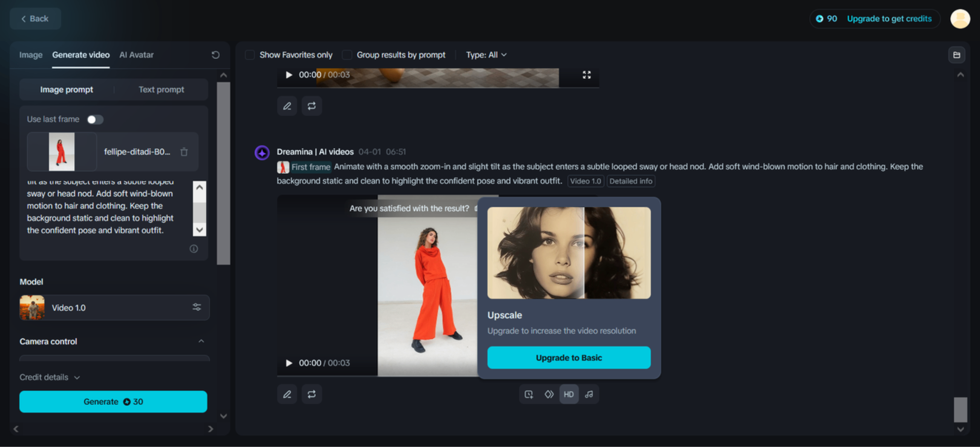The width and height of the screenshot is (980, 447).
Task: Click the regenerate icon under the upper video
Action: [x=312, y=106]
